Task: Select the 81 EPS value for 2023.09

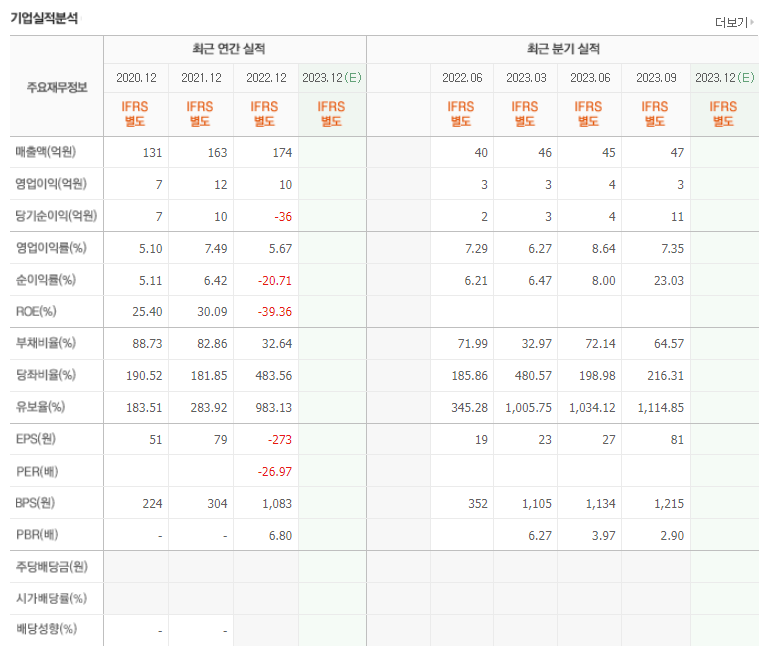Action: point(677,440)
